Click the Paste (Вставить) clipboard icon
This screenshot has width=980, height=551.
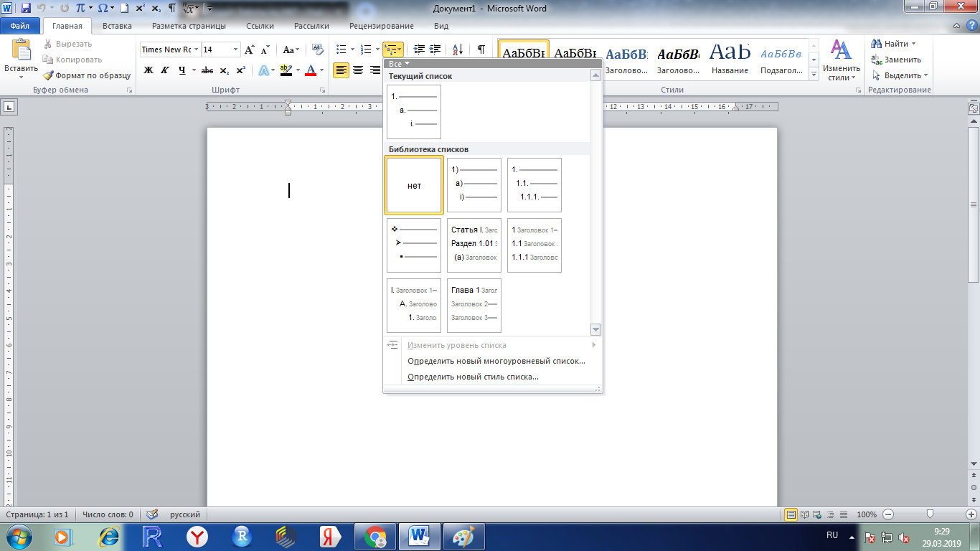click(21, 50)
